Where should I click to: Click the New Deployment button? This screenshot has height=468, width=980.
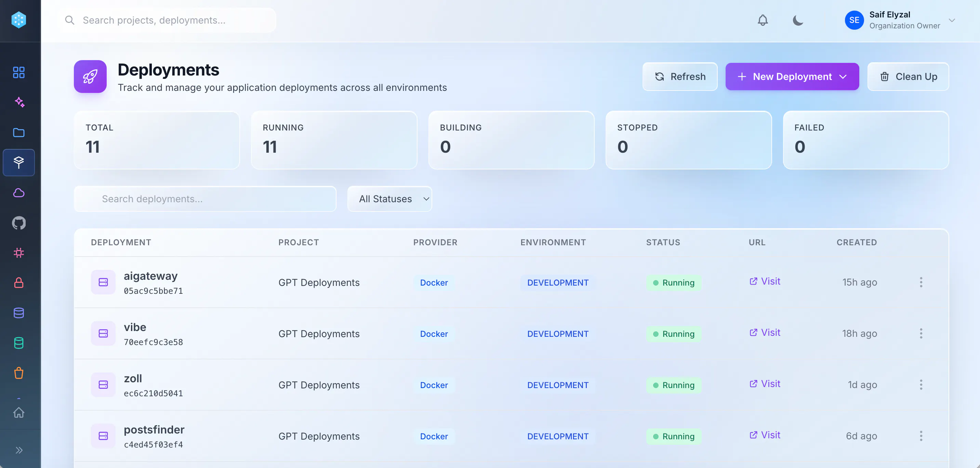[x=792, y=77]
